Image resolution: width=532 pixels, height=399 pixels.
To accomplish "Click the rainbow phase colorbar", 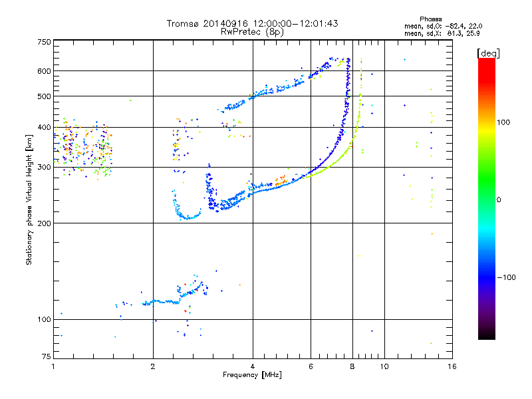I will (487, 199).
